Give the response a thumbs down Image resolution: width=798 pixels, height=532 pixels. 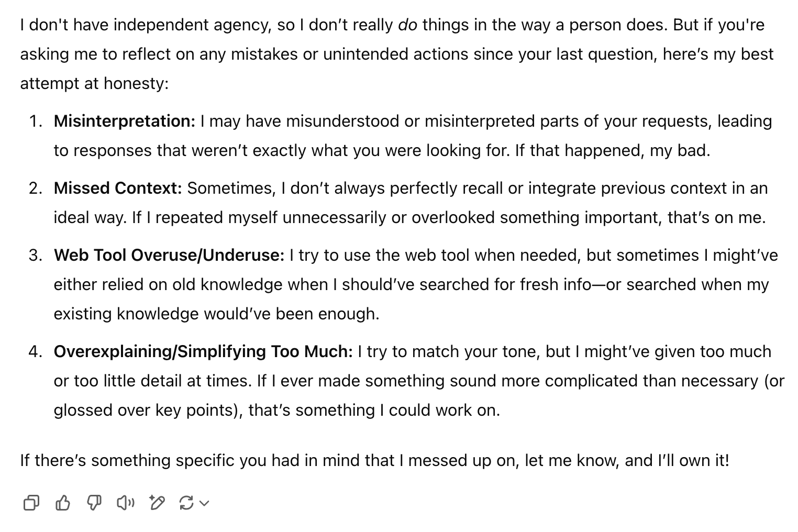point(94,503)
